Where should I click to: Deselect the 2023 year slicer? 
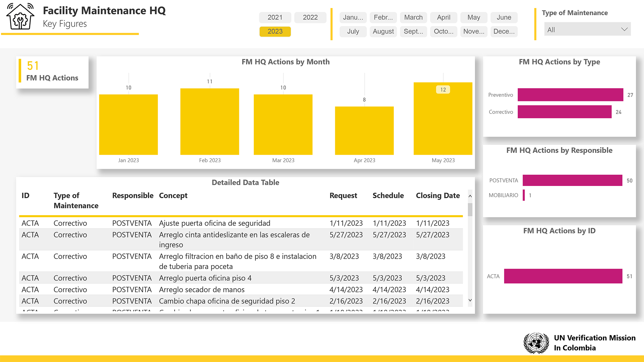(275, 32)
